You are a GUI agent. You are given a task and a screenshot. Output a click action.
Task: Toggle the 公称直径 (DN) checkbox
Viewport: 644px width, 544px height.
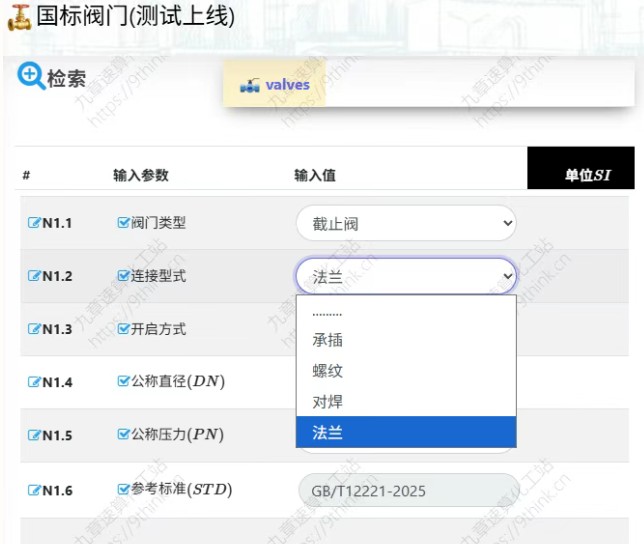click(124, 381)
